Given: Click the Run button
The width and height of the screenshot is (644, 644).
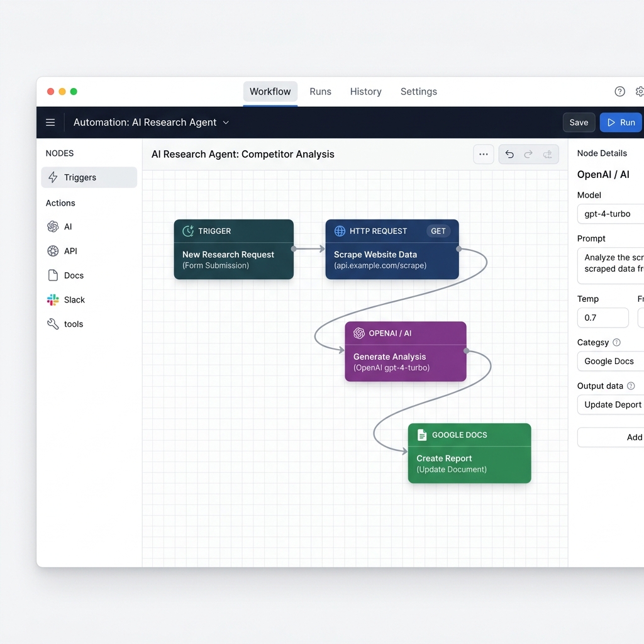Looking at the screenshot, I should (x=621, y=122).
